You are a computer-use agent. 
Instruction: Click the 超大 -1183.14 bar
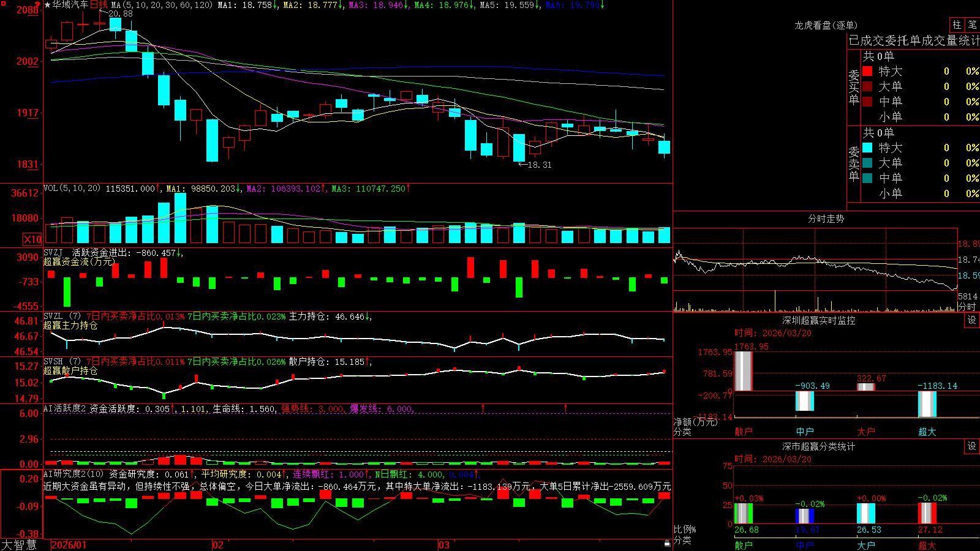[927, 404]
